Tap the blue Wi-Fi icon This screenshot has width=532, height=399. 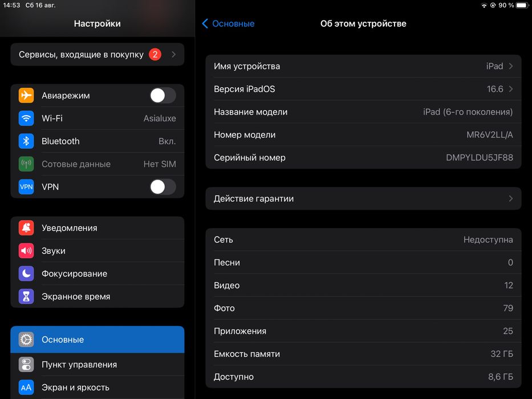click(x=26, y=118)
